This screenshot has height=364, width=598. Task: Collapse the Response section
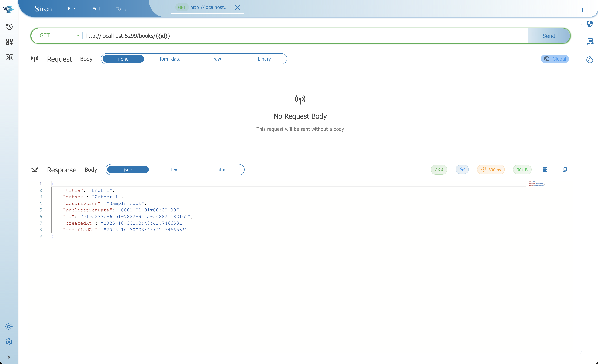[35, 170]
